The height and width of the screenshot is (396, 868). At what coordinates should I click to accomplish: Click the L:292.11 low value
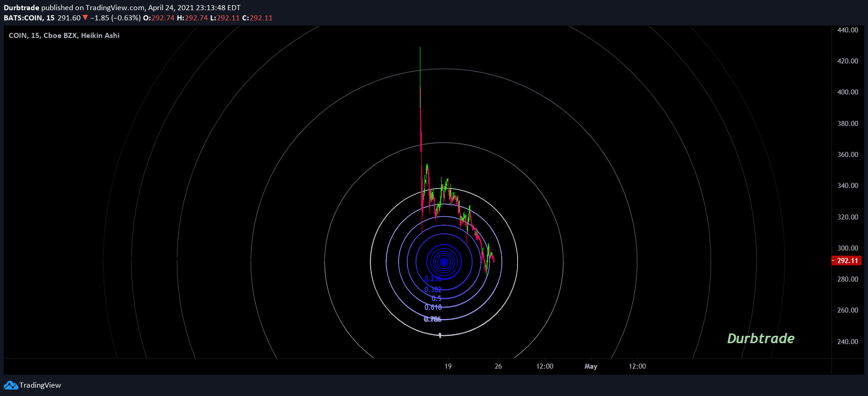225,18
